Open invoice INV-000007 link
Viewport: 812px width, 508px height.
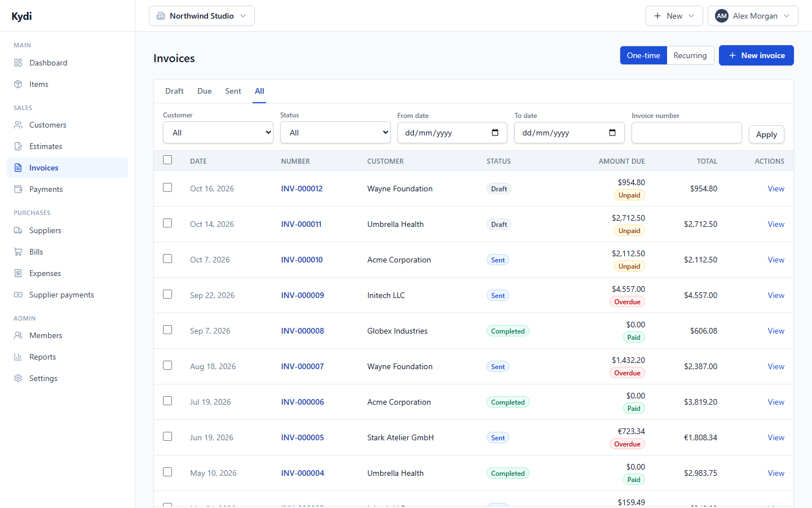point(303,366)
